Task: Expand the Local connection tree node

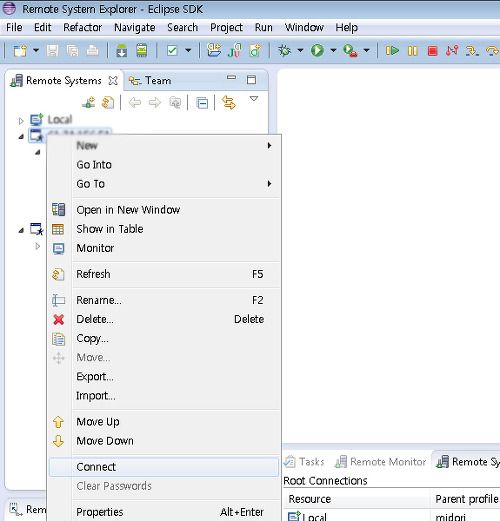Action: point(21,121)
